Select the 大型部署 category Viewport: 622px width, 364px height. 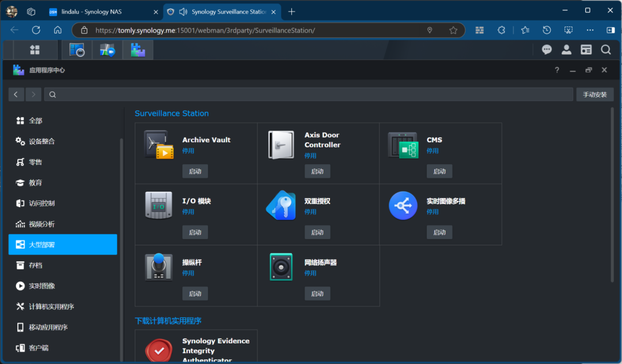tap(63, 244)
